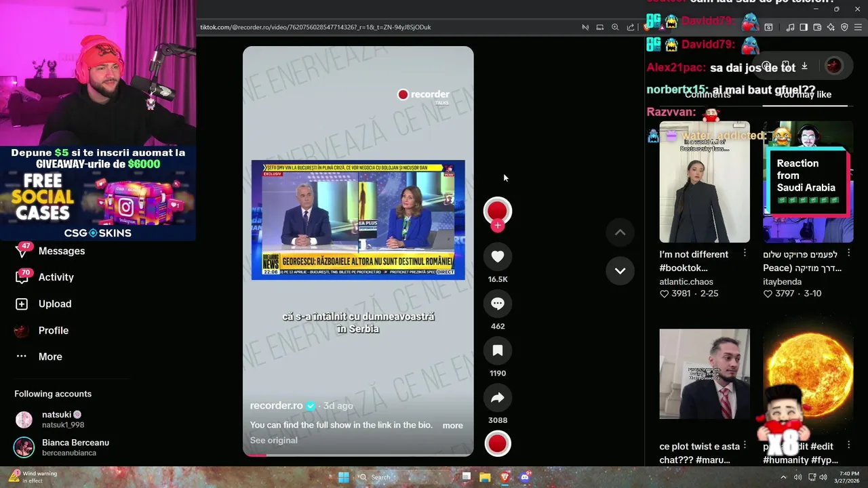The height and width of the screenshot is (488, 868).
Task: Click the volume speaker icon in system tray
Action: pyautogui.click(x=823, y=477)
